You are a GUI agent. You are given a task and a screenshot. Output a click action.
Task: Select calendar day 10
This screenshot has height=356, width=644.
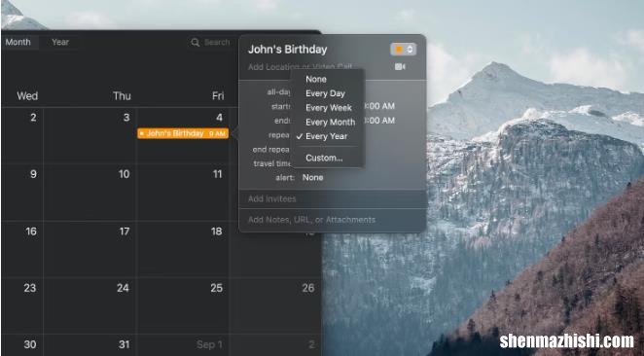coord(125,174)
